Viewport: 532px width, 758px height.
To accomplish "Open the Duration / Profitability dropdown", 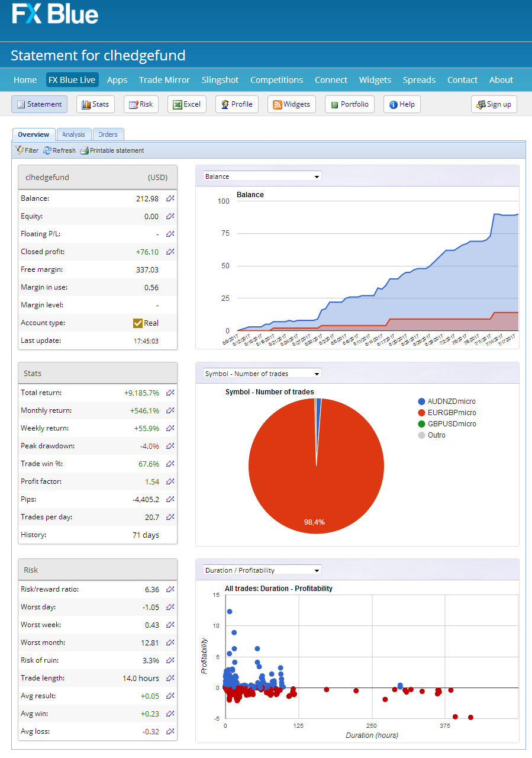I will tap(262, 570).
